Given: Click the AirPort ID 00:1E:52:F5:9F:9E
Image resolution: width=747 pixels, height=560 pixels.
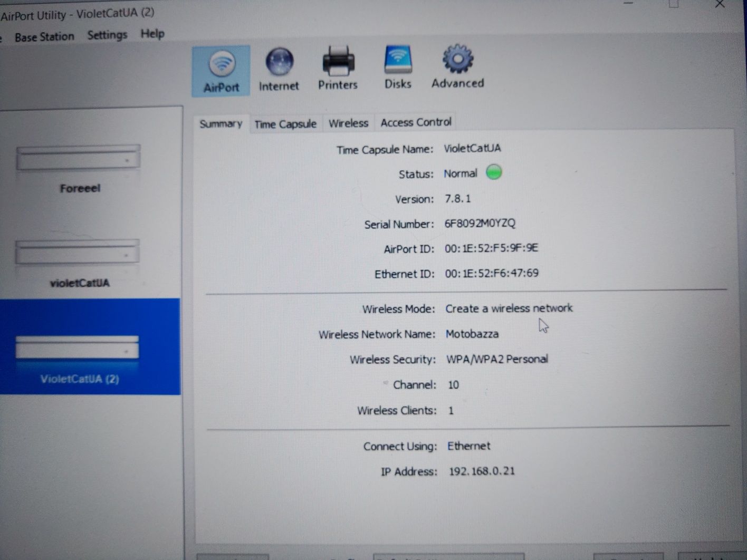Looking at the screenshot, I should click(x=491, y=248).
